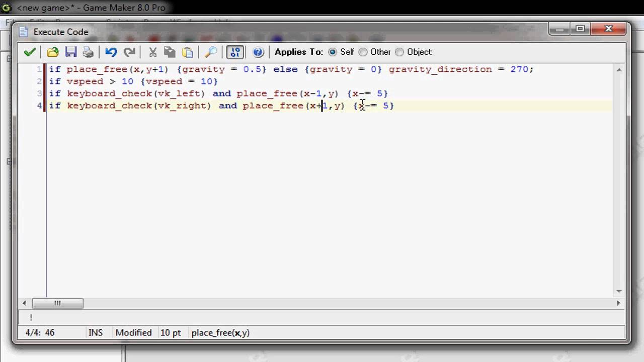
Task: Click the right arrow of horizontal scrollbar
Action: click(x=619, y=303)
